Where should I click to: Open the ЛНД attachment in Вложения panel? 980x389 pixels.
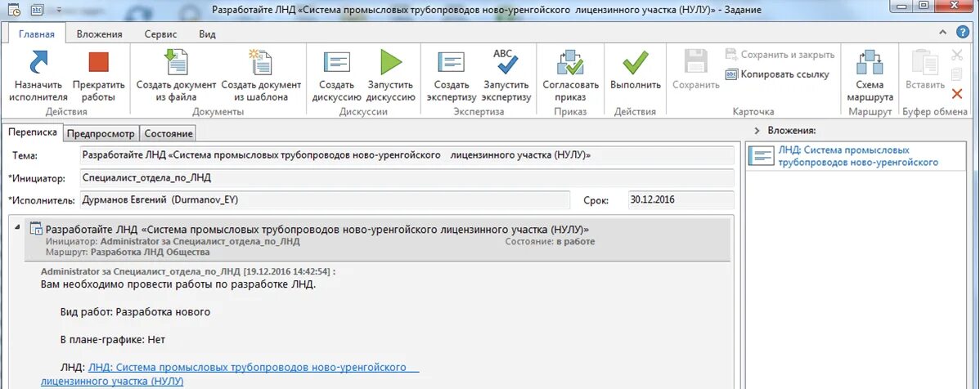856,156
